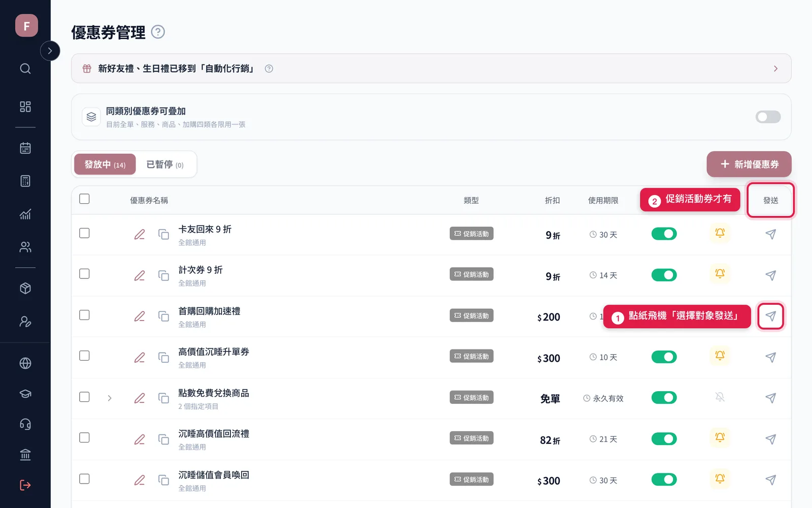
Task: Turn off the 沉睡儲值會員喚回 toggle
Action: [x=664, y=480]
